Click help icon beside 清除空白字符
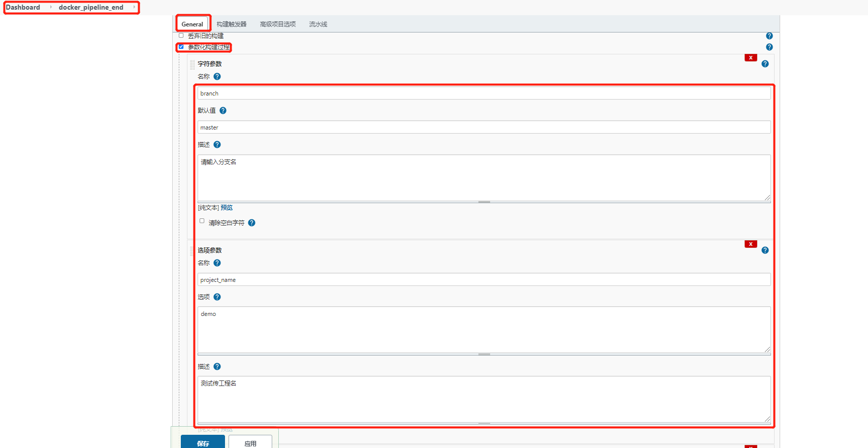This screenshot has height=448, width=868. click(251, 223)
